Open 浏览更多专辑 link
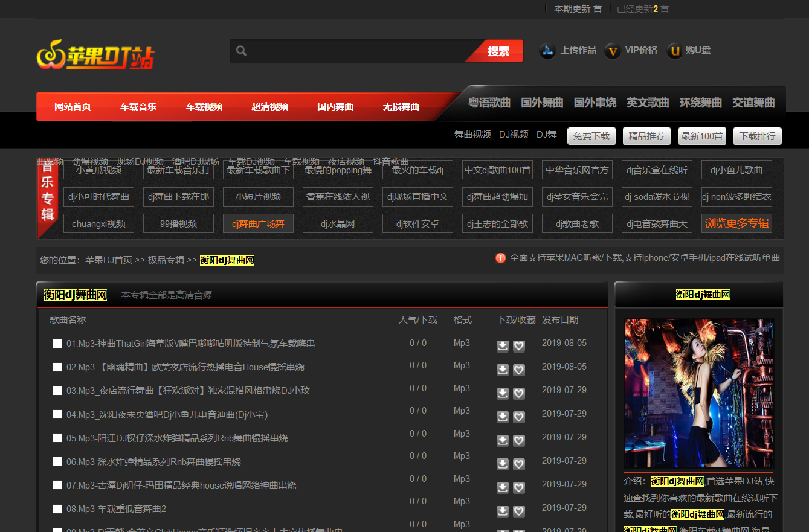Image resolution: width=809 pixels, height=532 pixels. [736, 223]
